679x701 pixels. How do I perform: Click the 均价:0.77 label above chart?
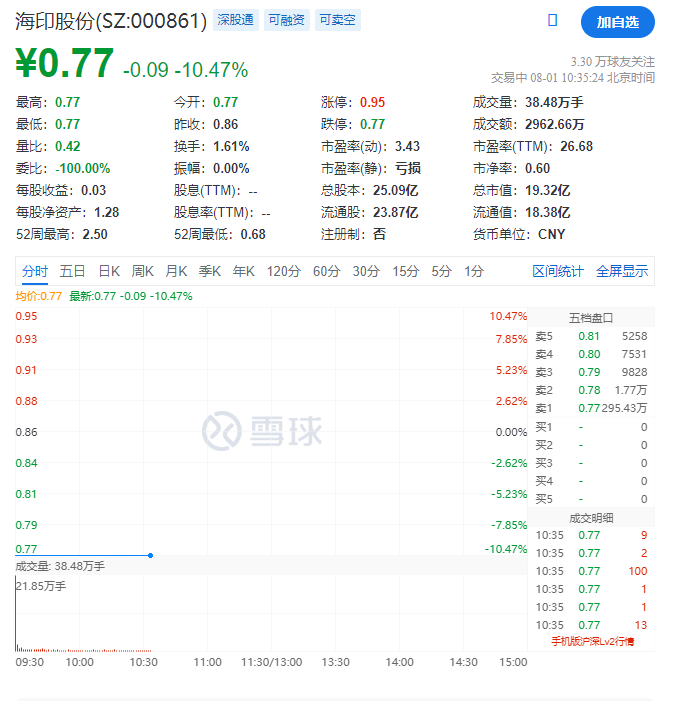[x=38, y=296]
